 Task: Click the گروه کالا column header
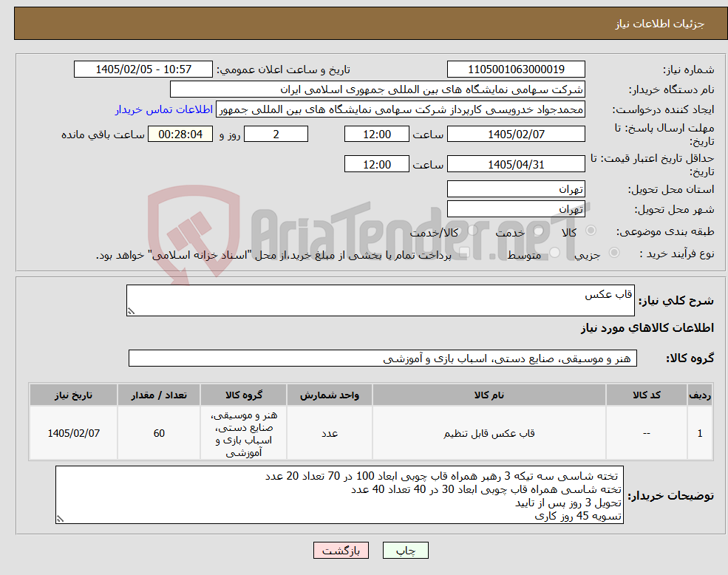tap(243, 395)
